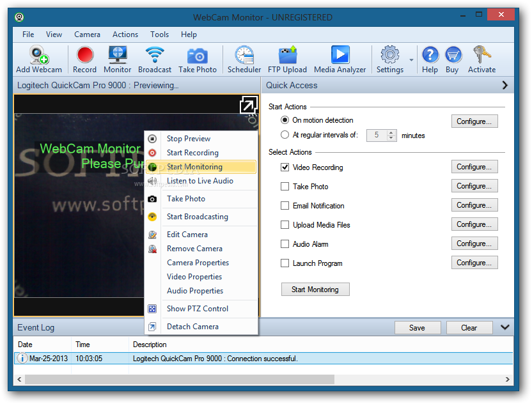The height and width of the screenshot is (404, 532).
Task: Uncheck the Video Recording checkbox
Action: pos(285,167)
